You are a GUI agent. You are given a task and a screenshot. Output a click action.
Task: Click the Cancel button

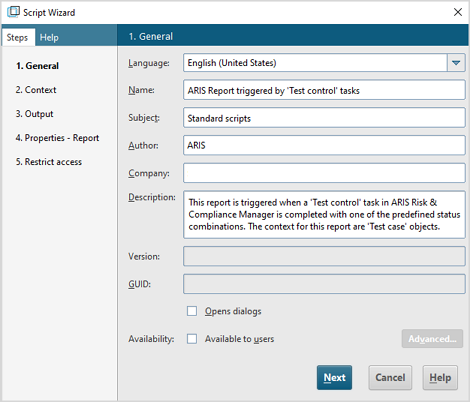[390, 378]
